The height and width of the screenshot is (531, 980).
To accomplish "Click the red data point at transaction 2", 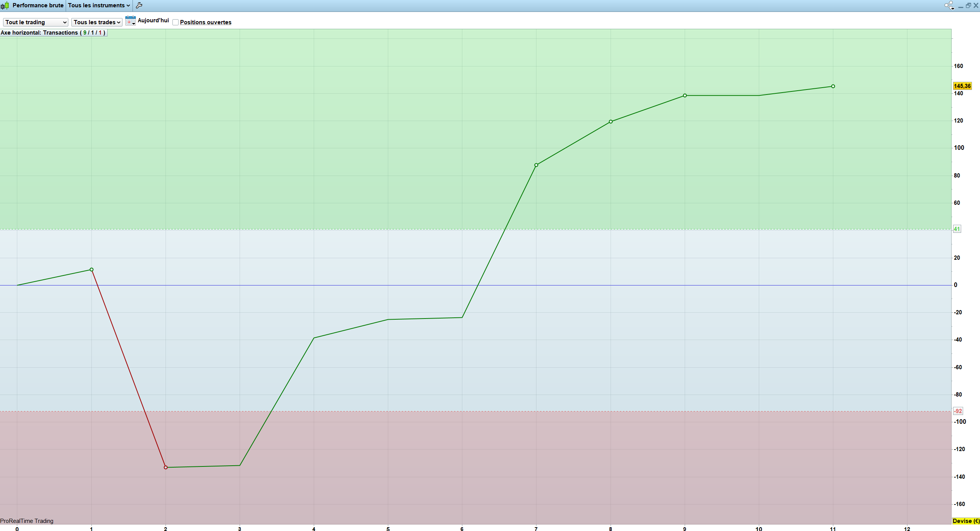I will pyautogui.click(x=166, y=467).
